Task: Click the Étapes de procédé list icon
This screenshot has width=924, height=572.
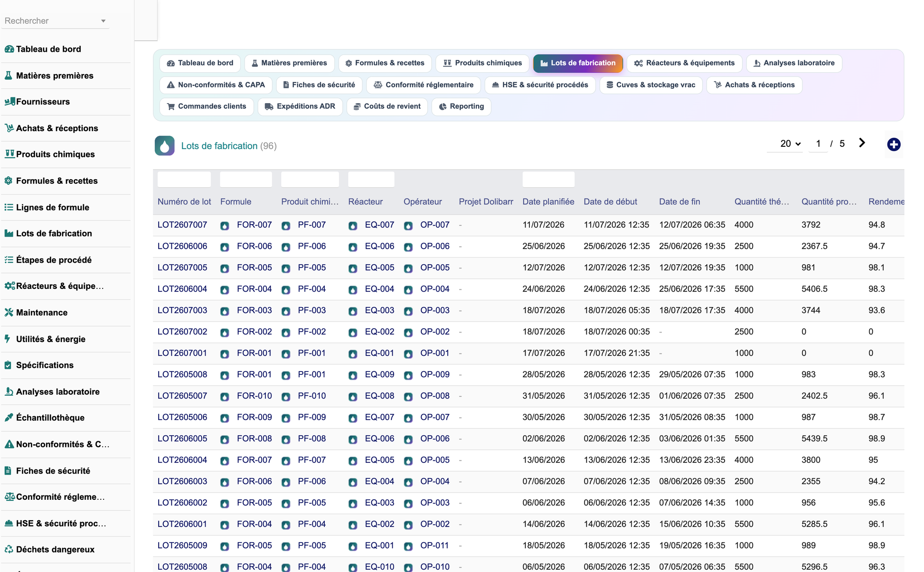Action: [x=9, y=260]
